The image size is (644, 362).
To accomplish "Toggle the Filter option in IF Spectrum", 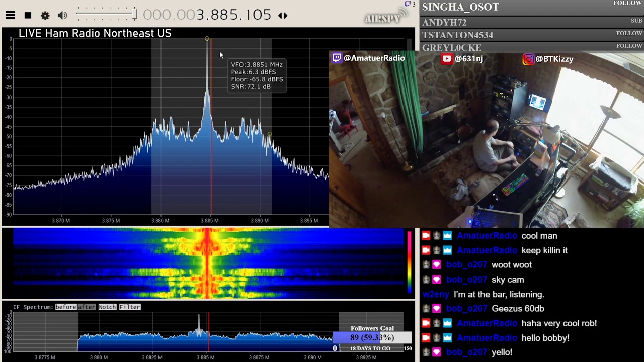I will (130, 307).
